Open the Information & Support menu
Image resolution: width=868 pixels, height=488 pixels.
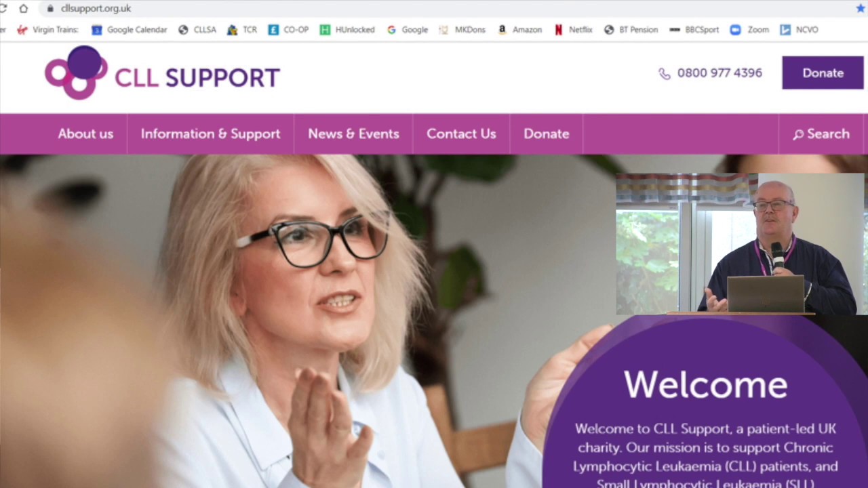coord(210,134)
